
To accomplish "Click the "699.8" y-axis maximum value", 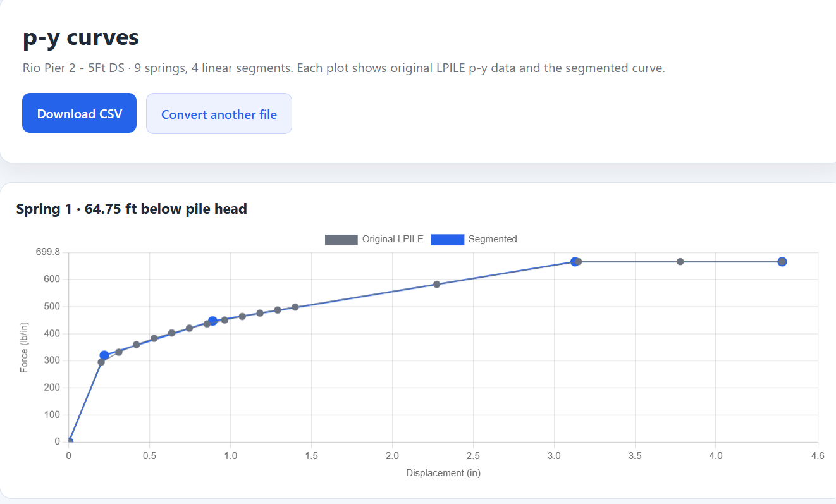I will click(x=49, y=252).
